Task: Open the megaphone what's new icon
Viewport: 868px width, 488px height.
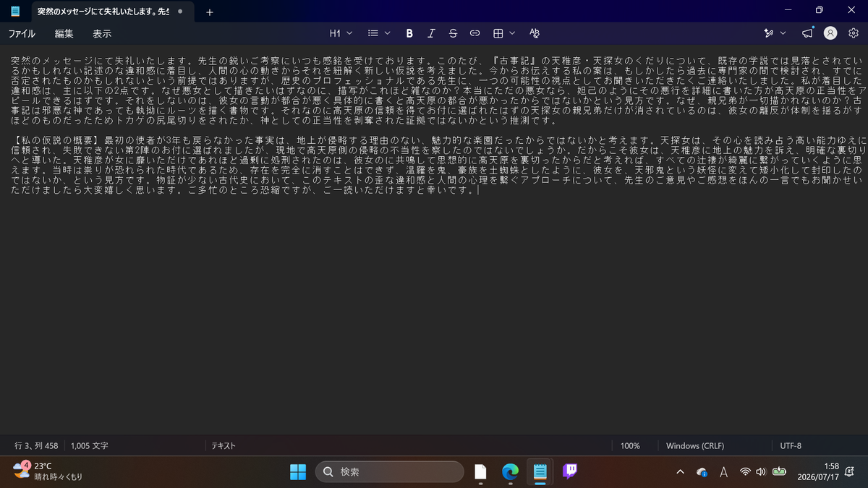Action: [808, 33]
